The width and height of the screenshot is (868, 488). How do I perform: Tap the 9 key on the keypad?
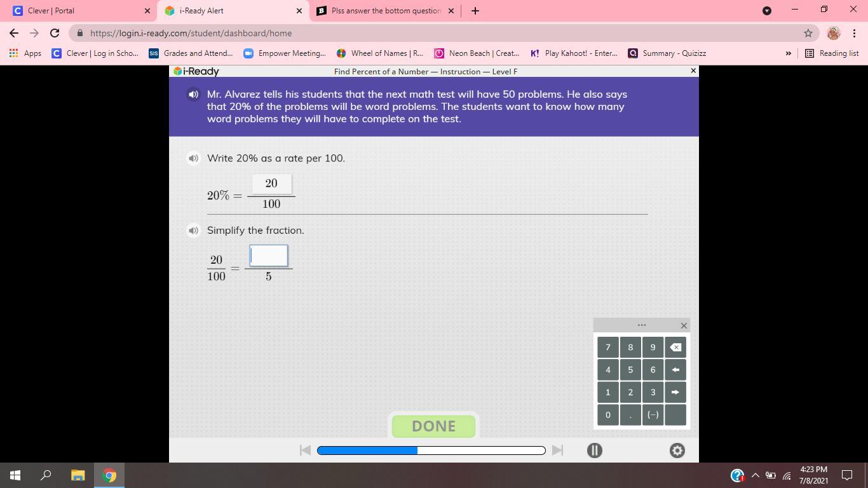tap(653, 347)
